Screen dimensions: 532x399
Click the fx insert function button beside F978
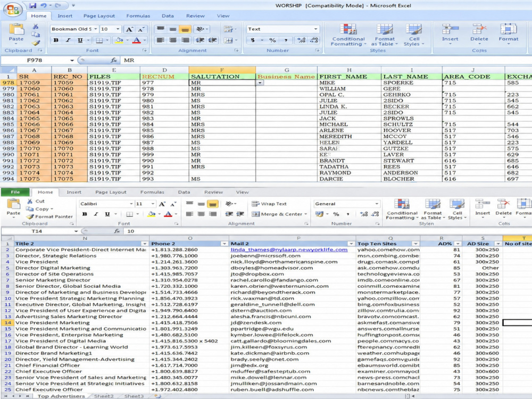(114, 60)
